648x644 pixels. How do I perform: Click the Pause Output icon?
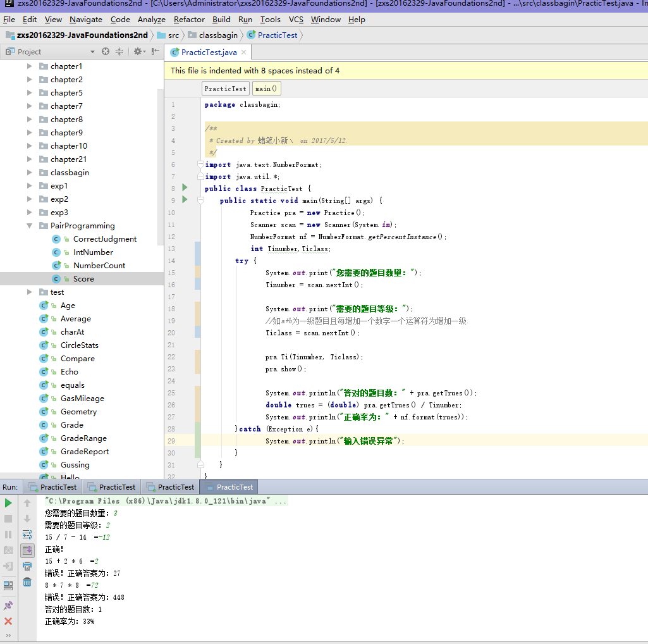[x=8, y=535]
